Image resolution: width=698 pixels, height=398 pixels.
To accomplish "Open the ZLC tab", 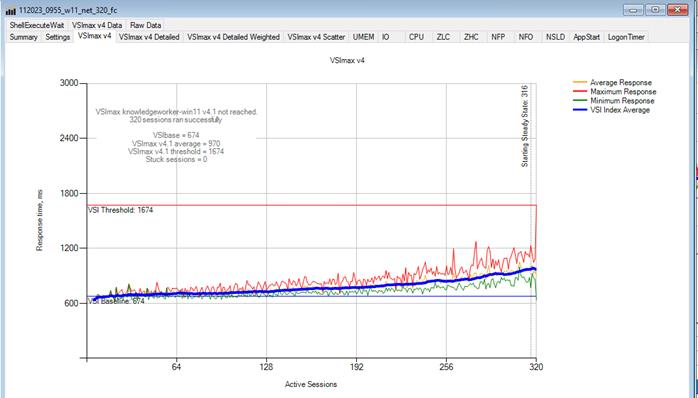I will tap(443, 37).
